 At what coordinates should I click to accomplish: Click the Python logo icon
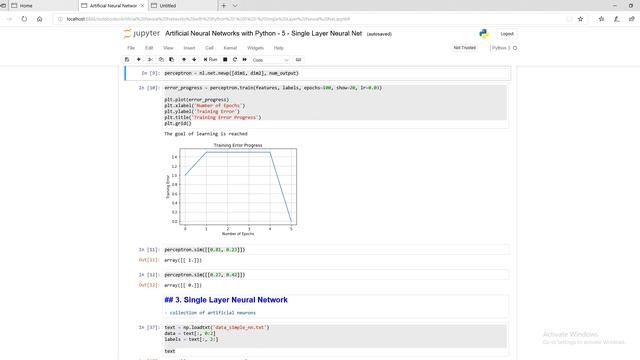click(484, 34)
